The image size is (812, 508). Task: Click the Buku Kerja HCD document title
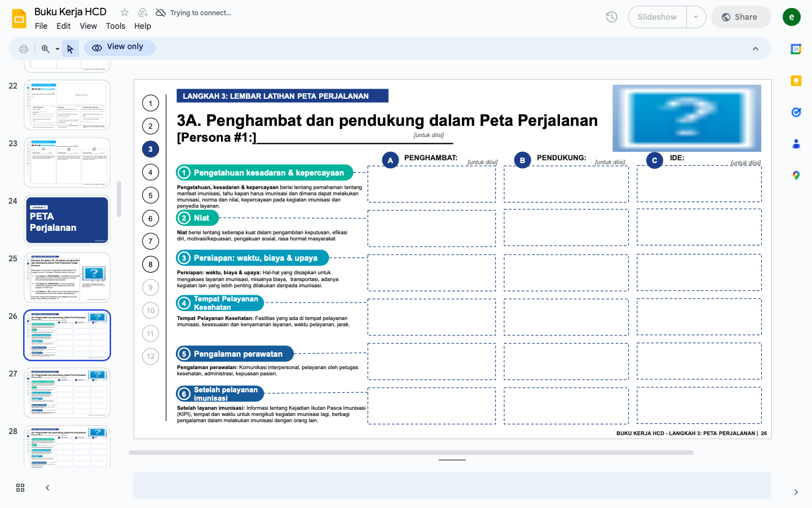tap(70, 12)
